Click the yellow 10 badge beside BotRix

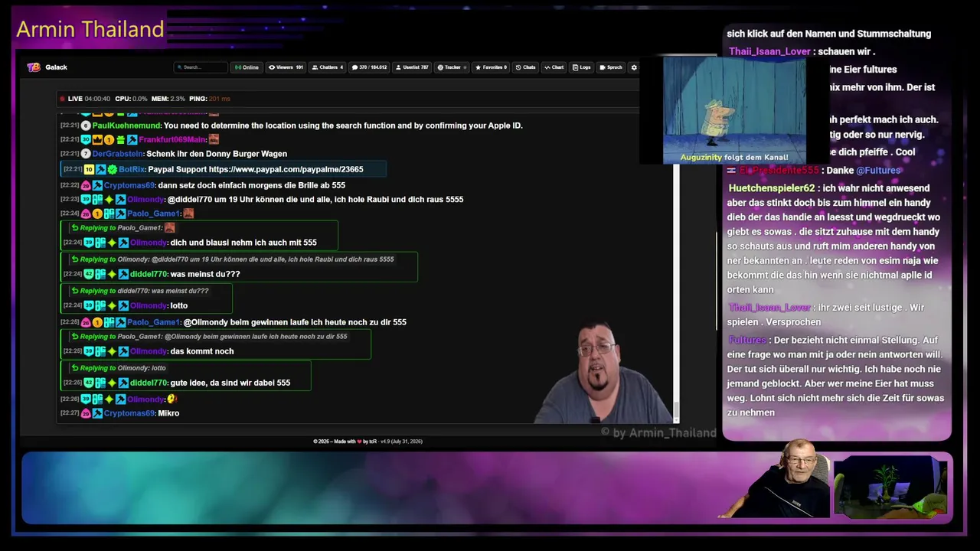coord(89,169)
